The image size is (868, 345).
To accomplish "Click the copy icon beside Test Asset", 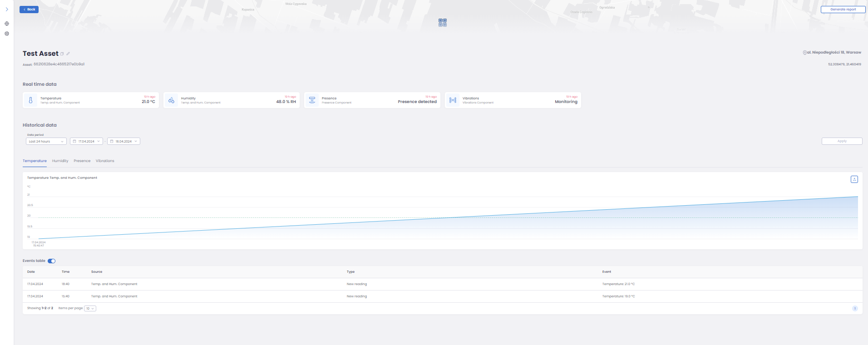I will (62, 54).
